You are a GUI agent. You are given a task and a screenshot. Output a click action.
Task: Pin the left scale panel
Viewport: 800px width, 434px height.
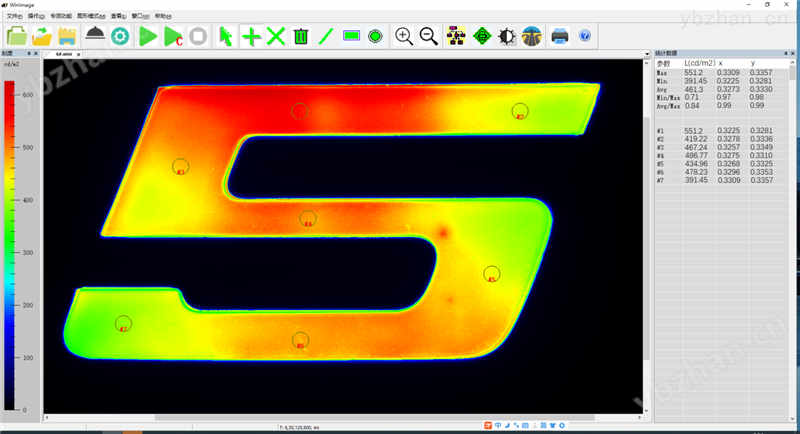pos(29,53)
